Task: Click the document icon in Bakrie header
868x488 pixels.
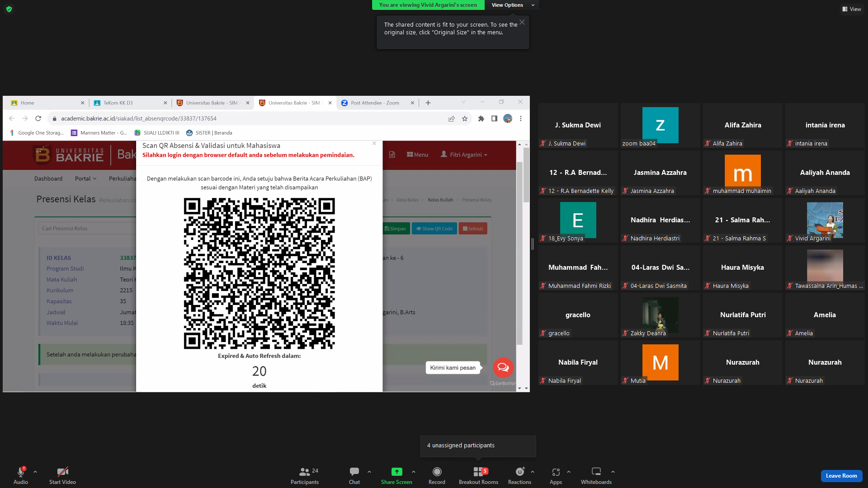Action: coord(392,155)
